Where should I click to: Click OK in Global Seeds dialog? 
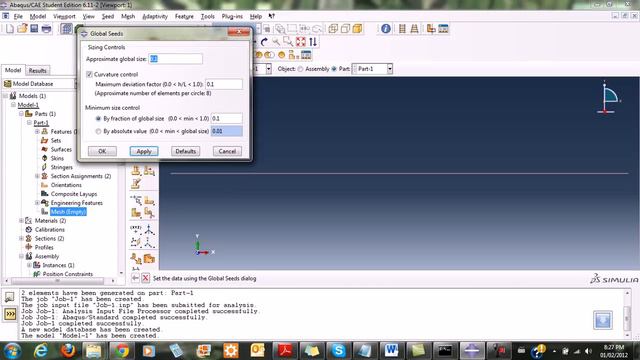click(x=102, y=151)
